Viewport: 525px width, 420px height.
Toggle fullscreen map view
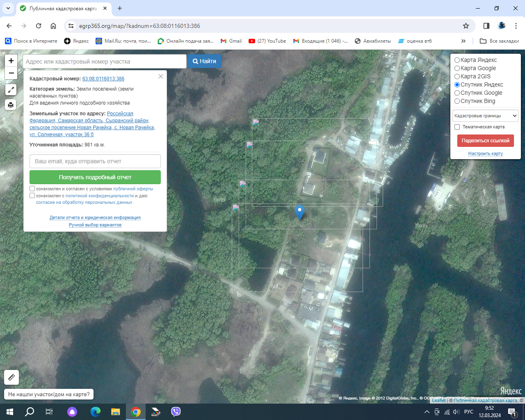[11, 90]
